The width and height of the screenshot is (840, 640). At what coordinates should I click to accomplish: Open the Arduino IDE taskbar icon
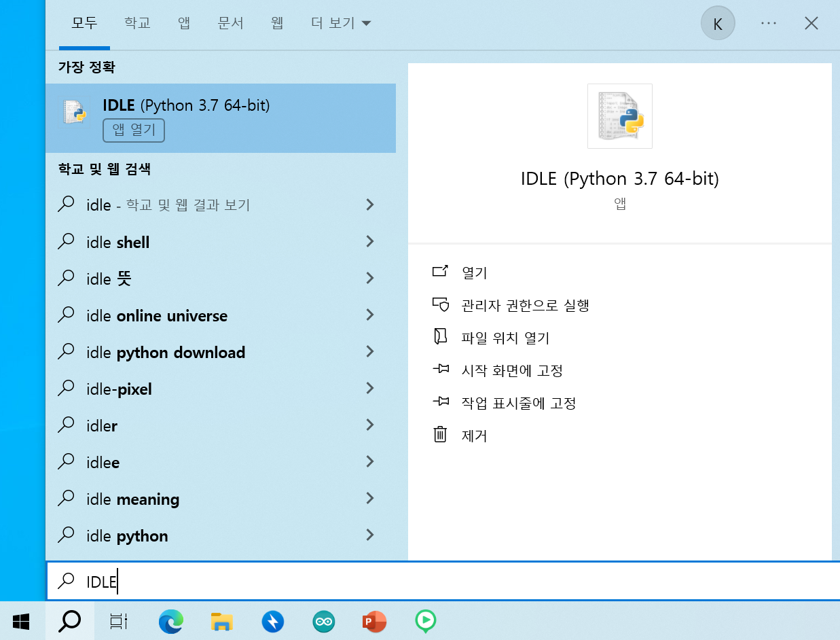[x=324, y=621]
